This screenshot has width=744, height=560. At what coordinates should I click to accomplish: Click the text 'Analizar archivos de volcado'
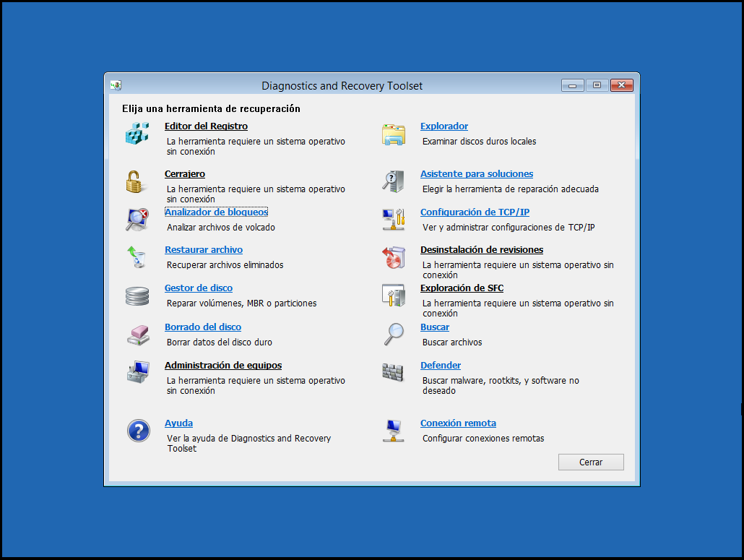(220, 228)
